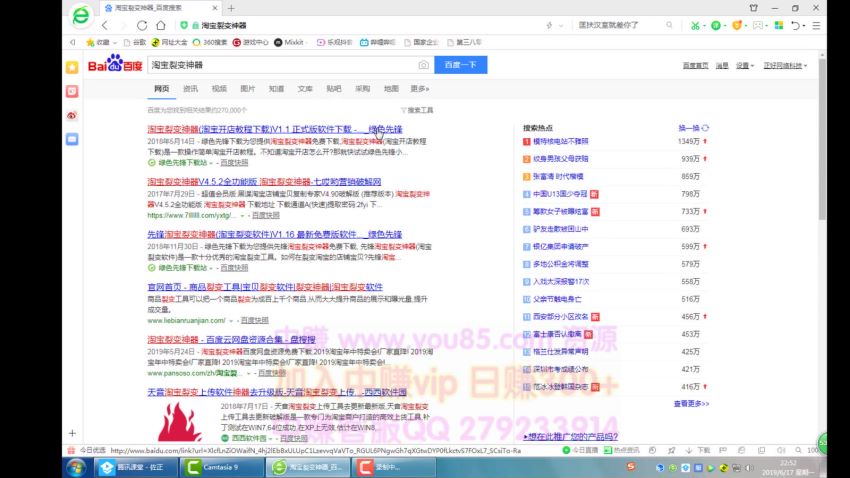Expand the dropdown next to undo icon
Screen dimensions: 850x478
(804, 26)
